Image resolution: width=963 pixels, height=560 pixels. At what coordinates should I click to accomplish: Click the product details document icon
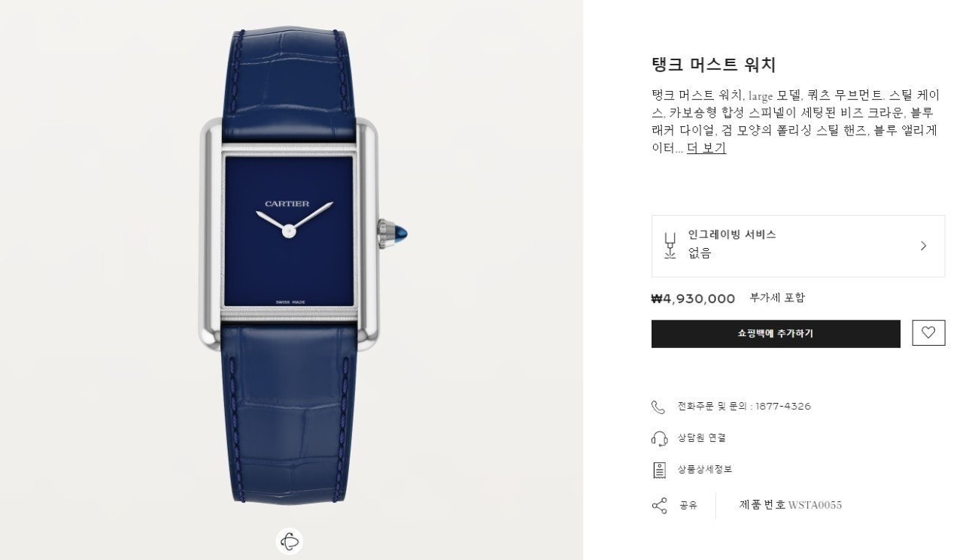[659, 470]
